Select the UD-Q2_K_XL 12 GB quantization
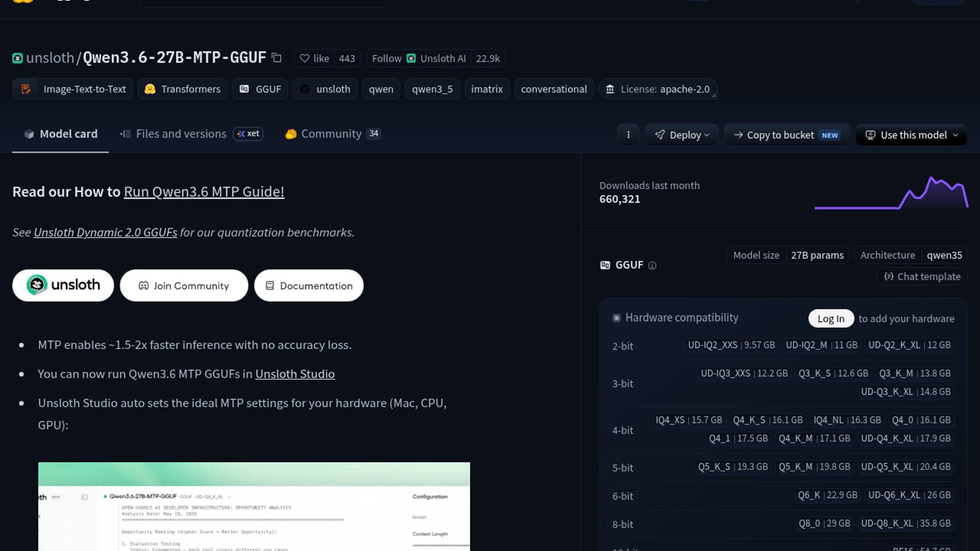 tap(910, 345)
